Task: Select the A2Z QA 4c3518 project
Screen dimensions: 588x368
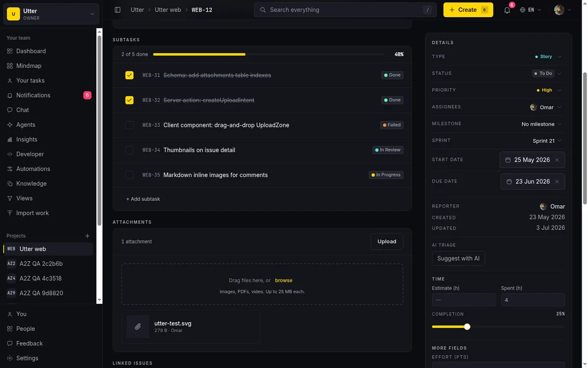Action: point(49,278)
